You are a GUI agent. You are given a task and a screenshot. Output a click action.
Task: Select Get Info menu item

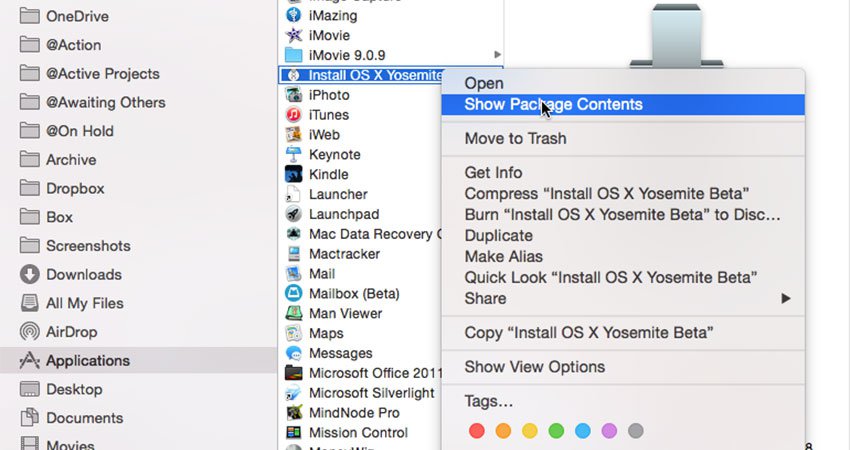(623, 172)
